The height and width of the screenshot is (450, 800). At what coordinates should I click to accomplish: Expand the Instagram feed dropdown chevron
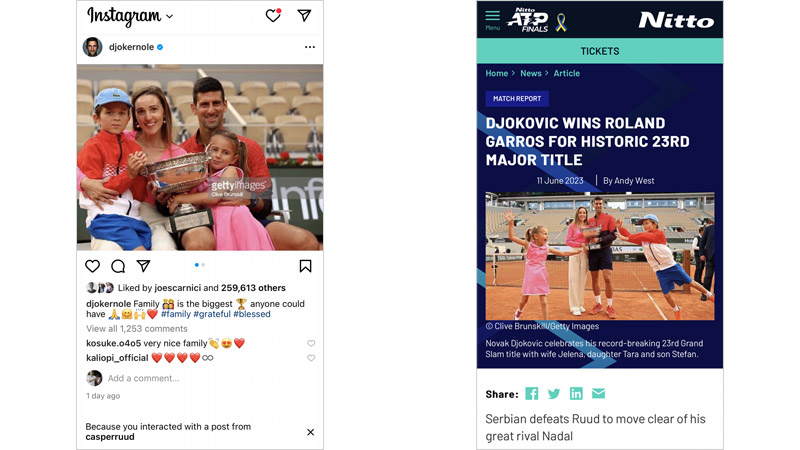click(169, 16)
